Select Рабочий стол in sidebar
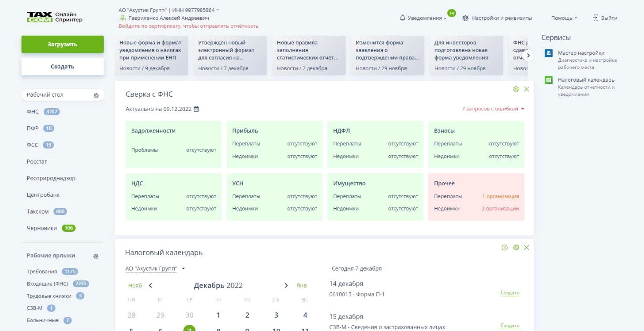Viewport: 644px width, 331px height. pyautogui.click(x=45, y=95)
